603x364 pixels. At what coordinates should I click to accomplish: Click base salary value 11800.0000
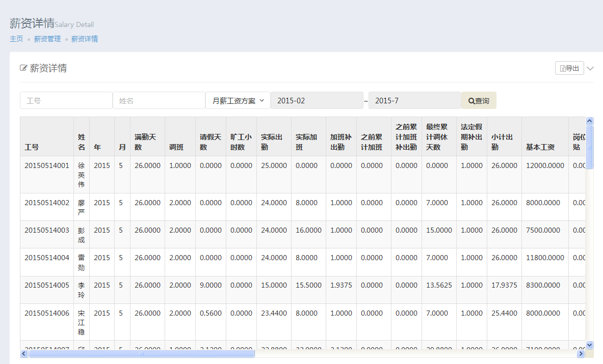pos(545,258)
